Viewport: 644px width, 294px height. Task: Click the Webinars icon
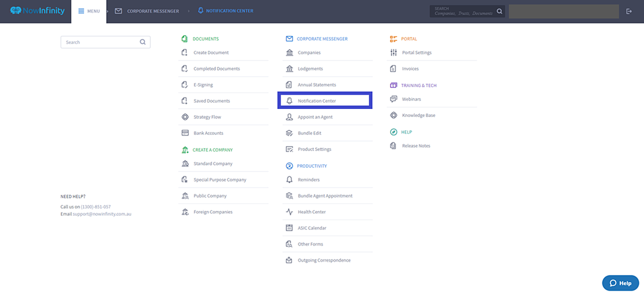click(393, 99)
